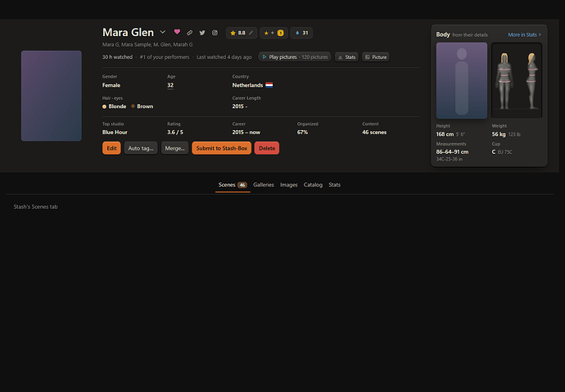Screen dimensions: 565x392
Task: Click the 3D body model preview
Action: 517,81
